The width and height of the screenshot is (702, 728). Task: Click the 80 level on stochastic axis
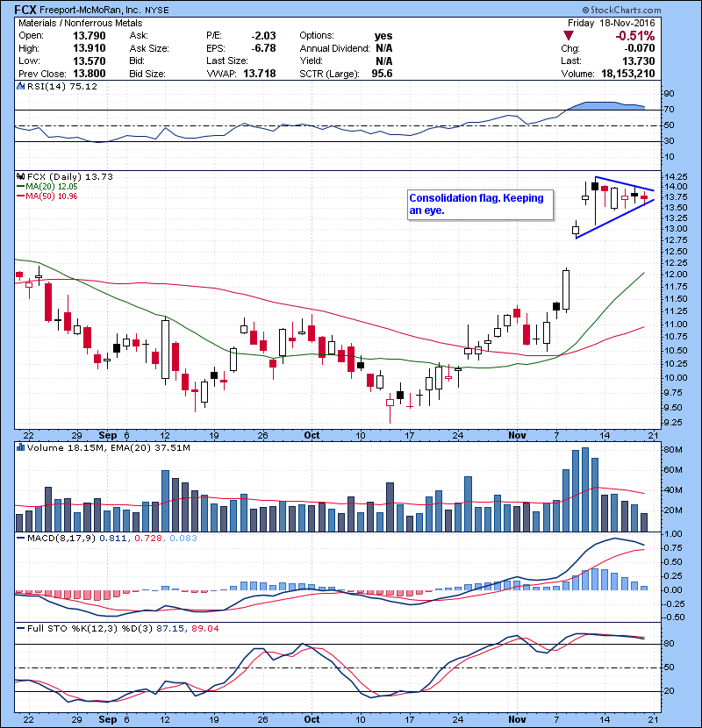click(x=669, y=644)
